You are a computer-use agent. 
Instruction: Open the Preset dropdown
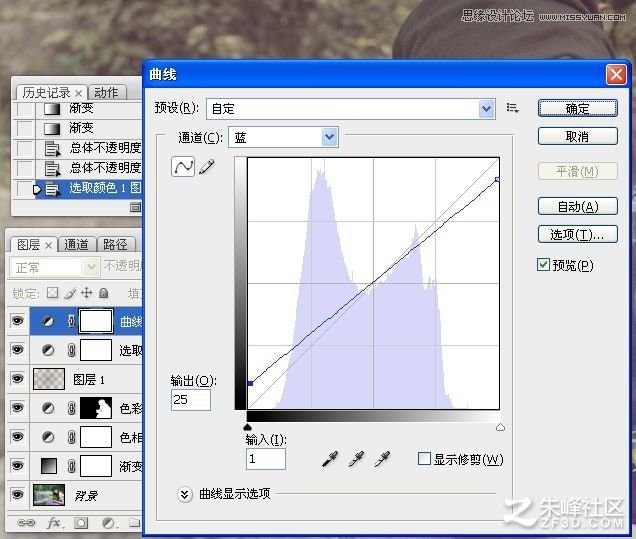point(350,109)
